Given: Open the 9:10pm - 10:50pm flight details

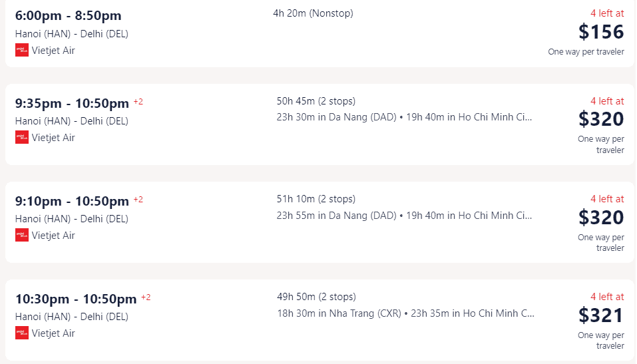Looking at the screenshot, I should point(319,222).
